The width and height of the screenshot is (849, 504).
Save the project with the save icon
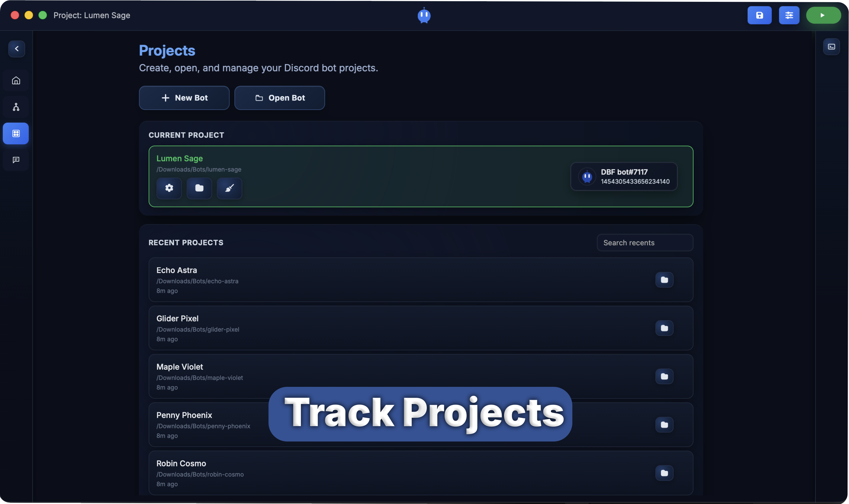tap(759, 15)
